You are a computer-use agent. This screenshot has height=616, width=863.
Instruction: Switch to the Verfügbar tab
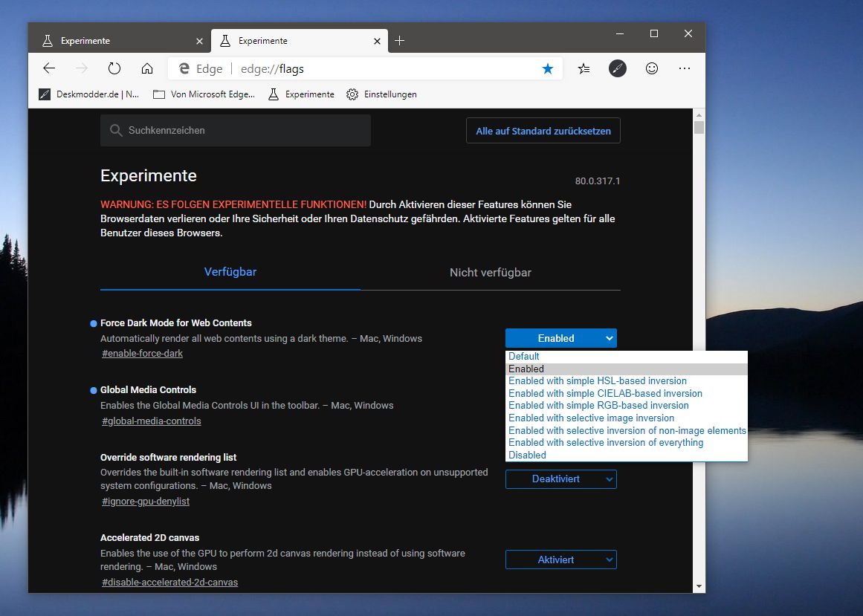(x=230, y=272)
